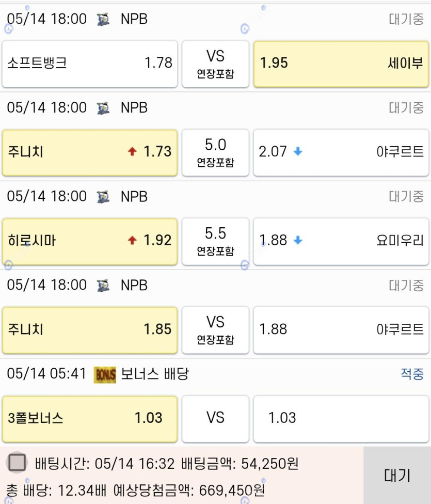Select 세이부 at 1.95 odds
431x504 pixels.
coord(341,64)
